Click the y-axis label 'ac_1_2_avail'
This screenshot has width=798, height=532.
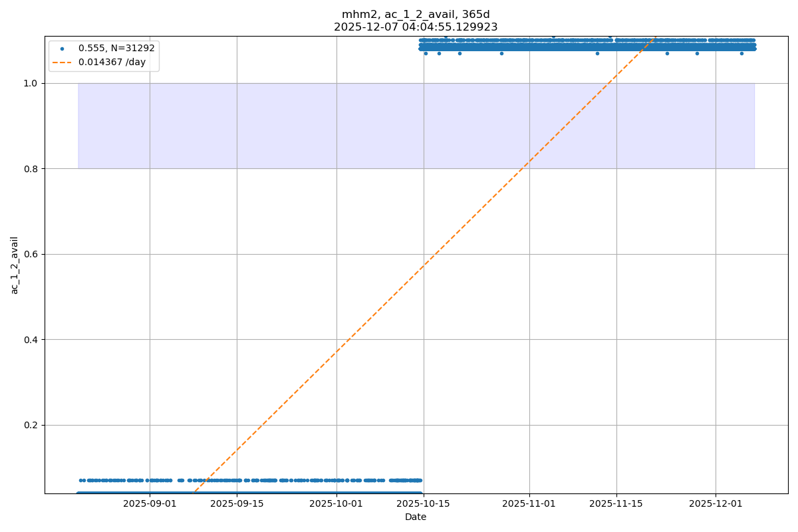coord(15,265)
